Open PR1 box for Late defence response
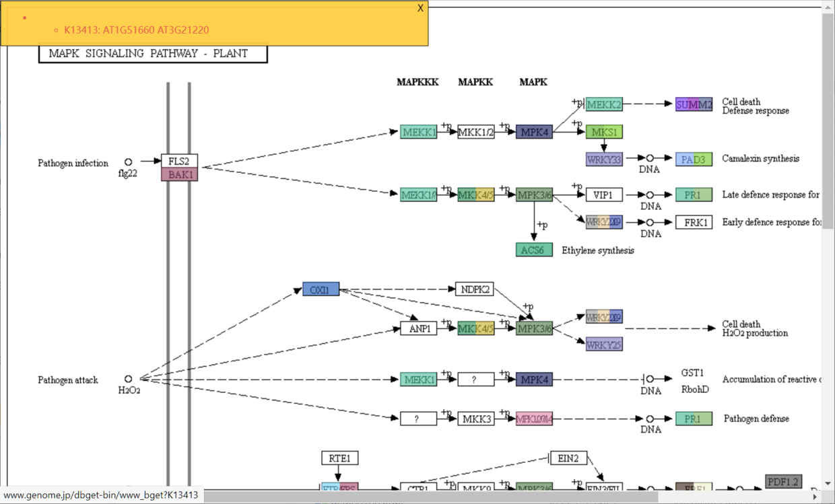The height and width of the screenshot is (504, 835). (x=694, y=194)
